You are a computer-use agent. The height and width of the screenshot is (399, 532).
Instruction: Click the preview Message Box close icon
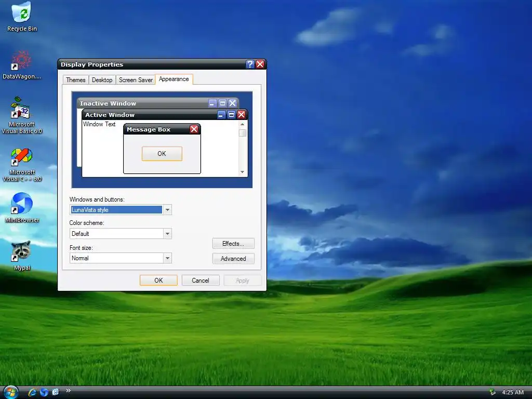pyautogui.click(x=194, y=129)
